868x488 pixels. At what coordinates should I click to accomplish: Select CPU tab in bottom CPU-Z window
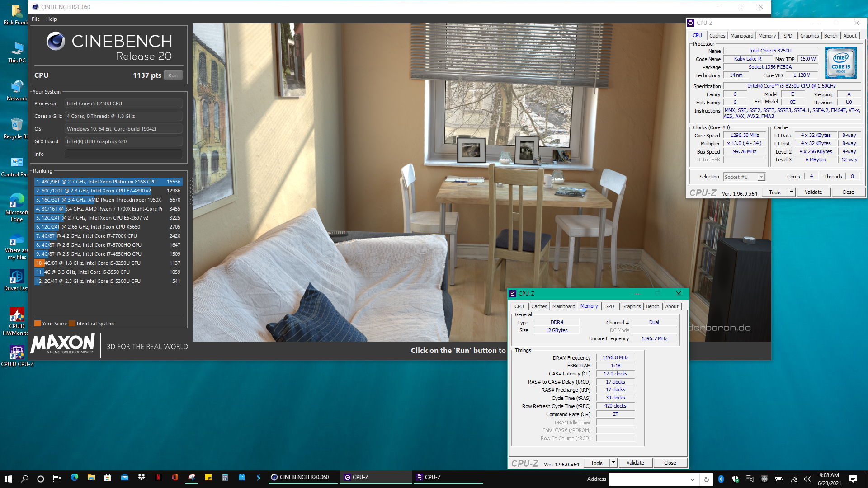(519, 306)
